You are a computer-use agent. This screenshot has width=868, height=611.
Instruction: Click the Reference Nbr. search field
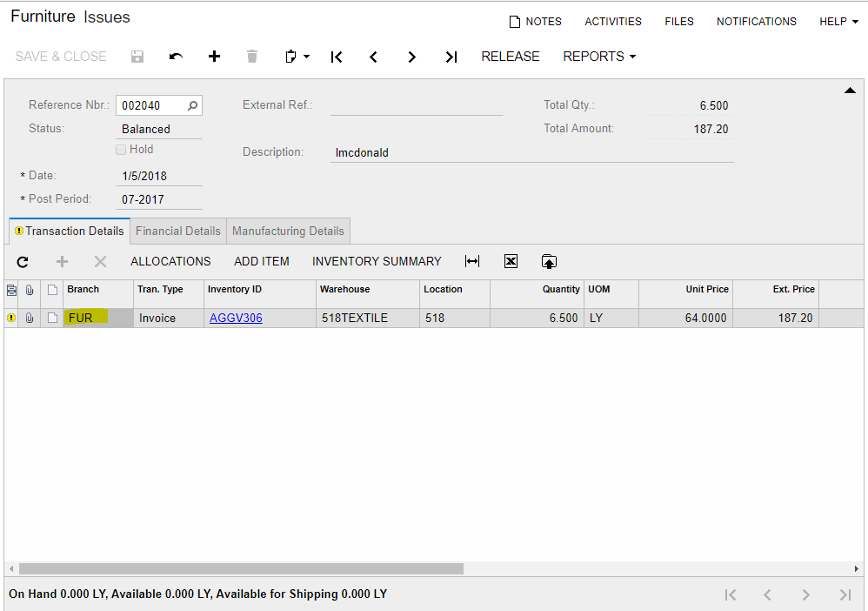click(152, 105)
